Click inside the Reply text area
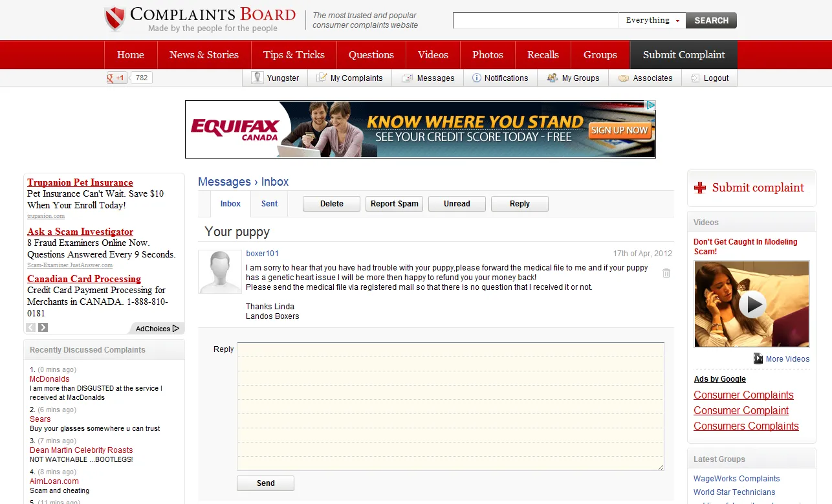The width and height of the screenshot is (832, 504). tap(450, 406)
